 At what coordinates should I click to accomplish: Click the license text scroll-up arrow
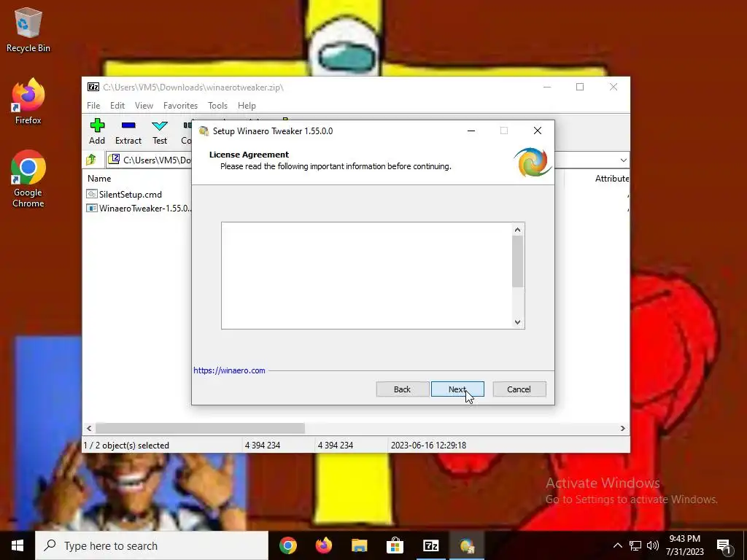coord(518,230)
